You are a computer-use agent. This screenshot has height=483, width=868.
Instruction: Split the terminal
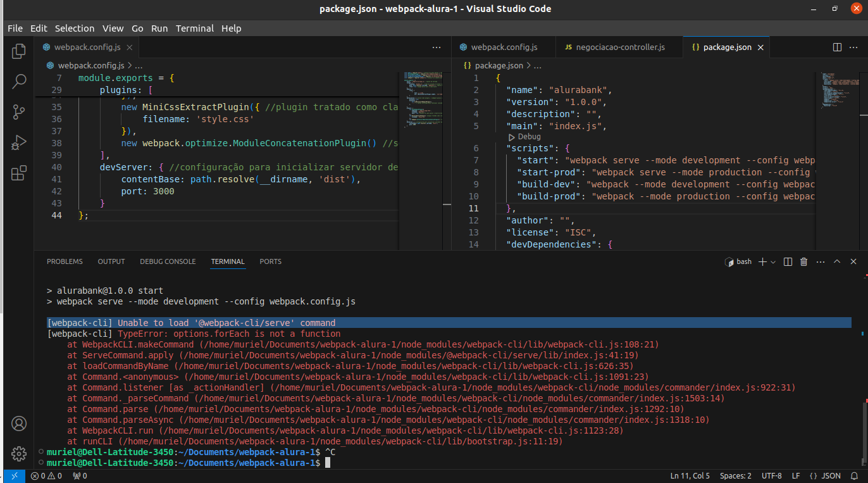(x=788, y=261)
